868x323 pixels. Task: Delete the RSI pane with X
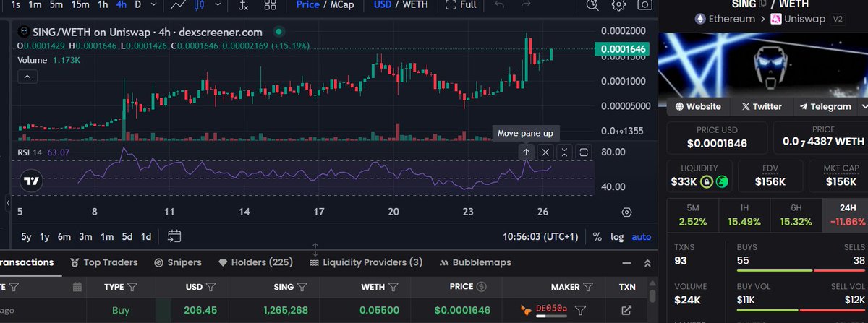click(x=546, y=152)
